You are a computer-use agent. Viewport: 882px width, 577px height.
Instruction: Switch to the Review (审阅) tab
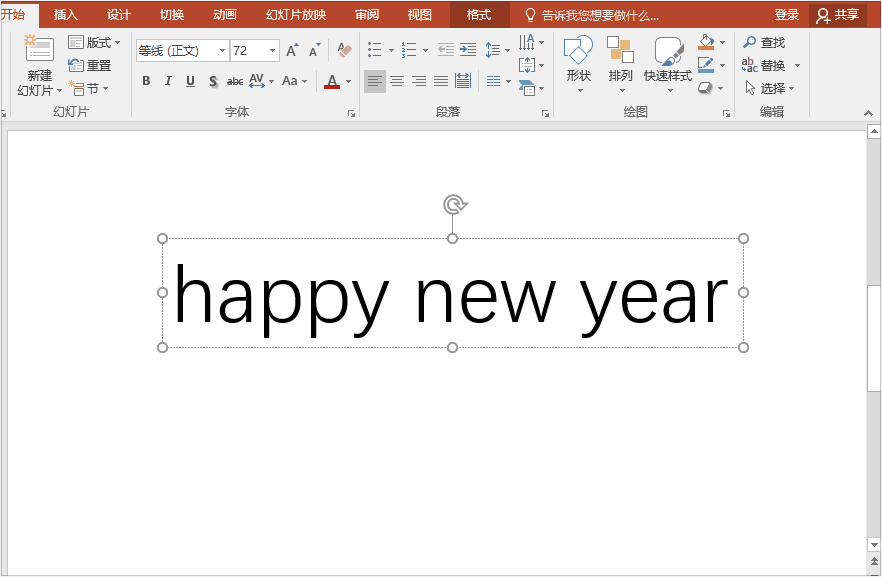click(x=367, y=15)
